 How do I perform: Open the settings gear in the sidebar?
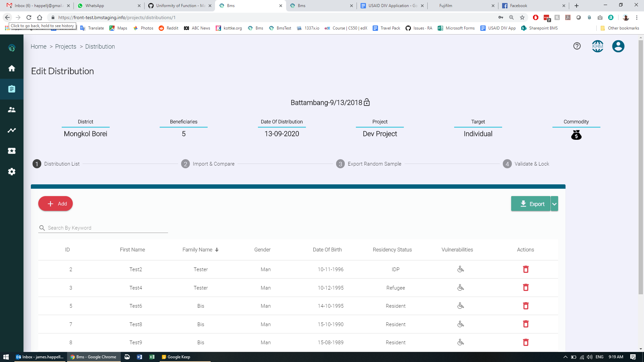(12, 172)
